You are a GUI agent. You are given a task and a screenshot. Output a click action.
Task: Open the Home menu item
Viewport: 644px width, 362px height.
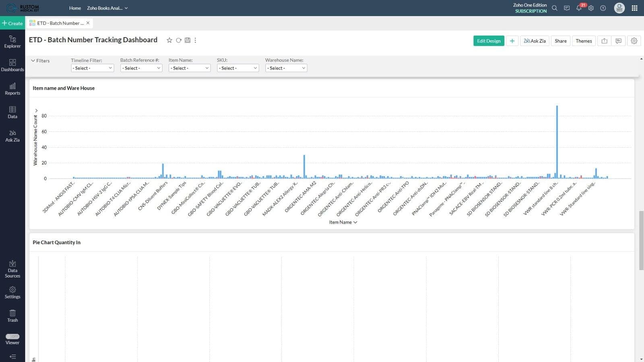[x=75, y=8]
